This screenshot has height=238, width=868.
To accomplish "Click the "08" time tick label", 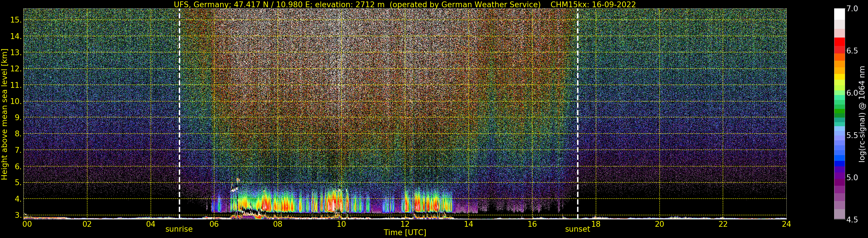I will (x=278, y=224).
